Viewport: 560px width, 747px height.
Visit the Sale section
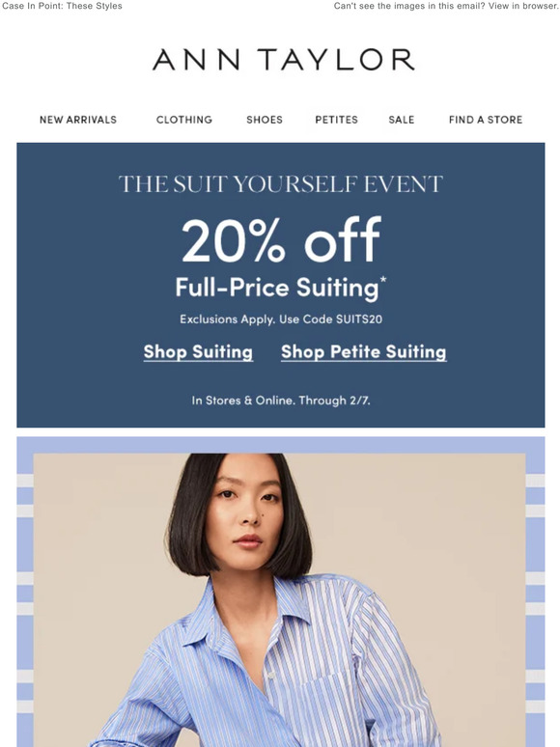(402, 120)
